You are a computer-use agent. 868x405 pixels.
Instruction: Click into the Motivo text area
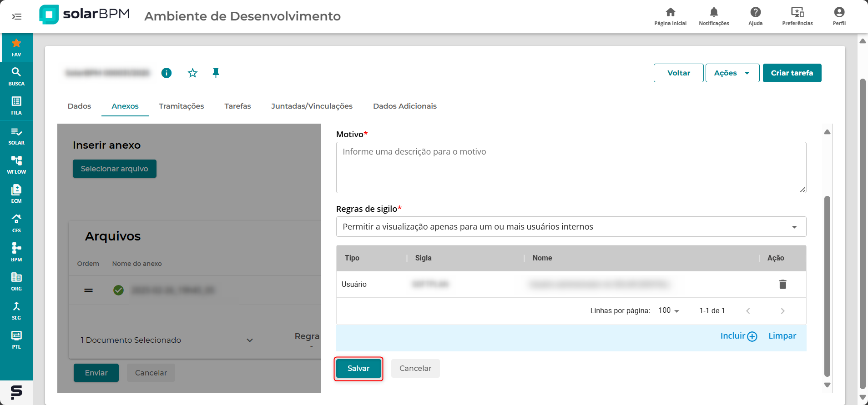[571, 167]
